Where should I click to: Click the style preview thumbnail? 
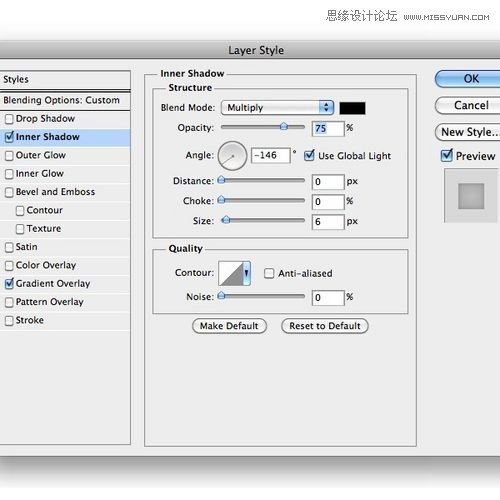click(471, 196)
